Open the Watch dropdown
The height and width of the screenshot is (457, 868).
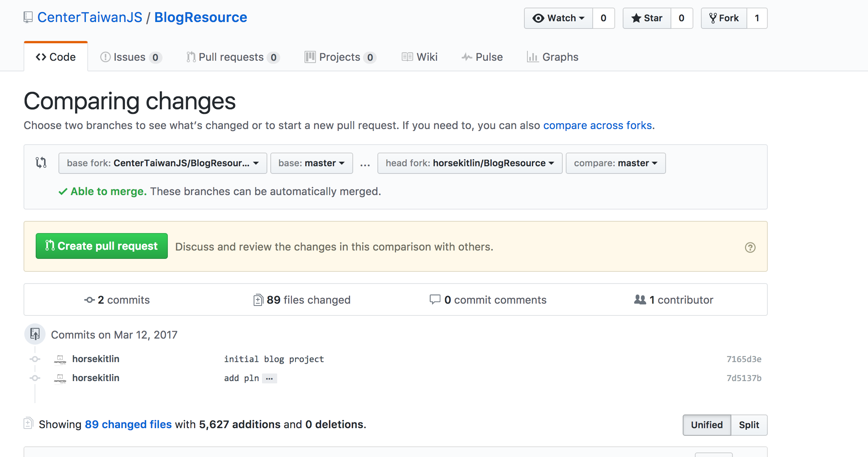pyautogui.click(x=558, y=18)
